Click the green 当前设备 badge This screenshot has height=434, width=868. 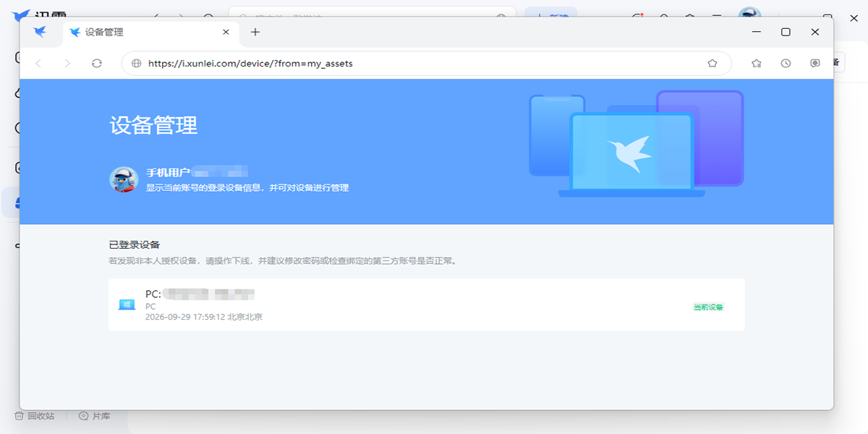click(708, 307)
